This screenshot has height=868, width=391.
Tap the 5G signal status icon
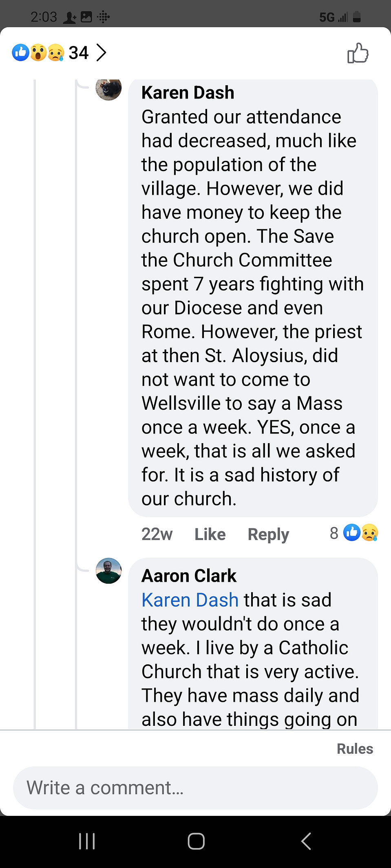coord(334,17)
